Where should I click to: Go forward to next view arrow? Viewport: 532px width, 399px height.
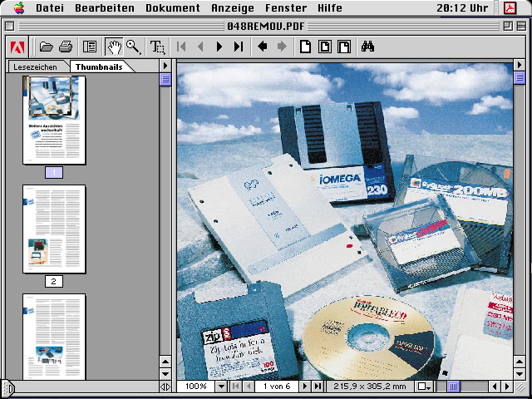coord(282,47)
